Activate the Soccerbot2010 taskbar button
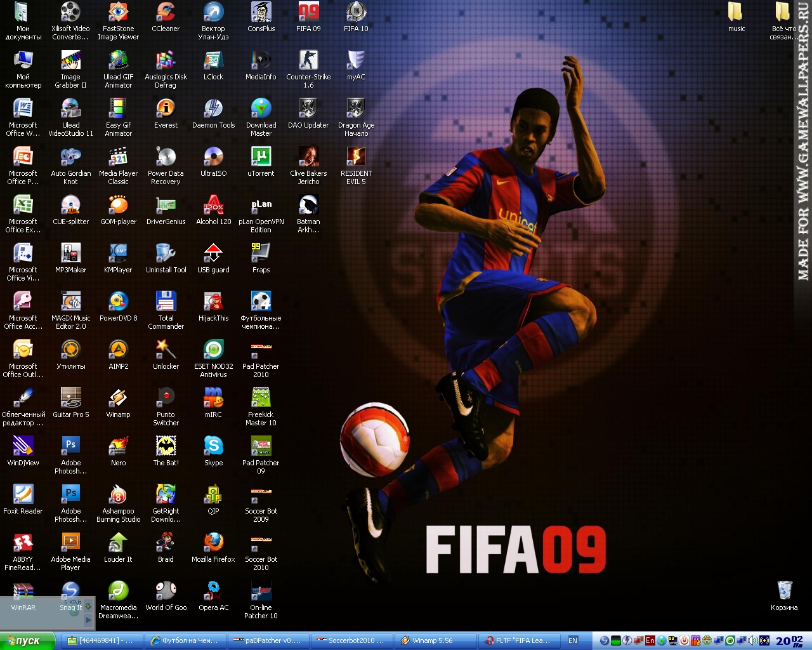Viewport: 812px width, 650px height. click(x=352, y=641)
